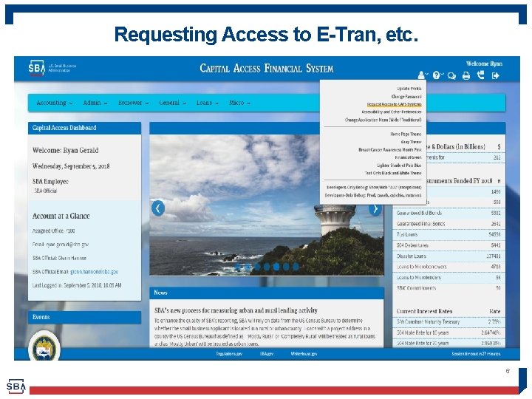Choose Request Access to CAFS Systems
This screenshot has height=399, width=532.
[395, 104]
